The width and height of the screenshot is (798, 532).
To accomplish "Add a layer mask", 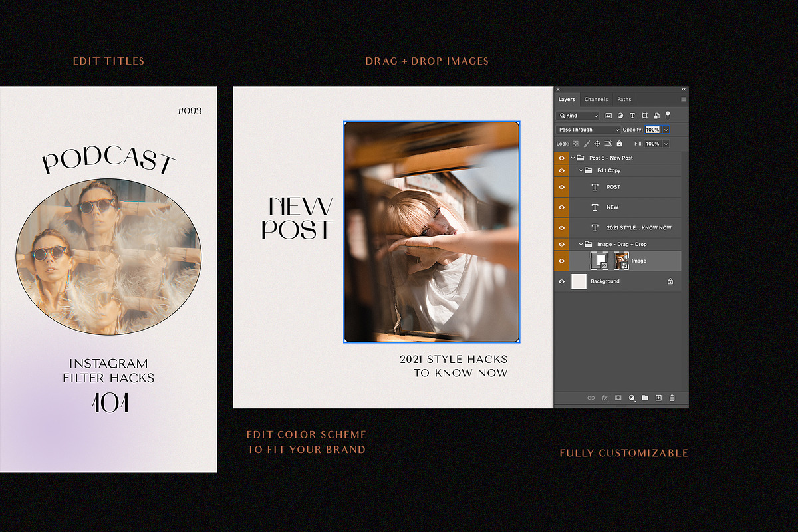I will 618,398.
